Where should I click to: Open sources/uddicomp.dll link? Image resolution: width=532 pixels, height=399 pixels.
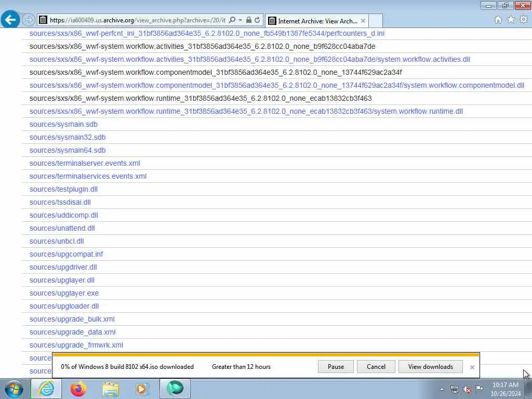(x=64, y=215)
